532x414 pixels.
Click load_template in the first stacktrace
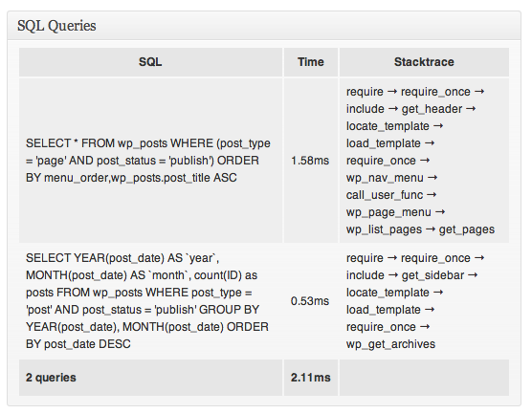point(384,143)
